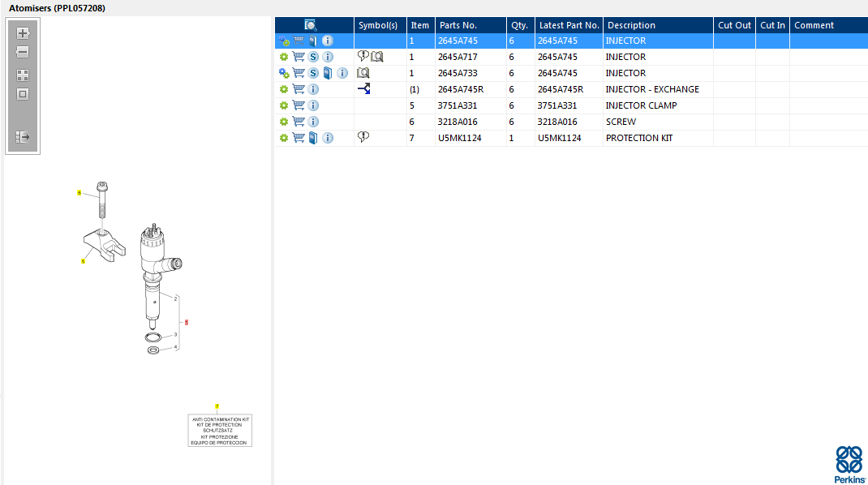The image size is (868, 485).
Task: Add part 2645A733 to shopping cart
Action: pos(299,72)
